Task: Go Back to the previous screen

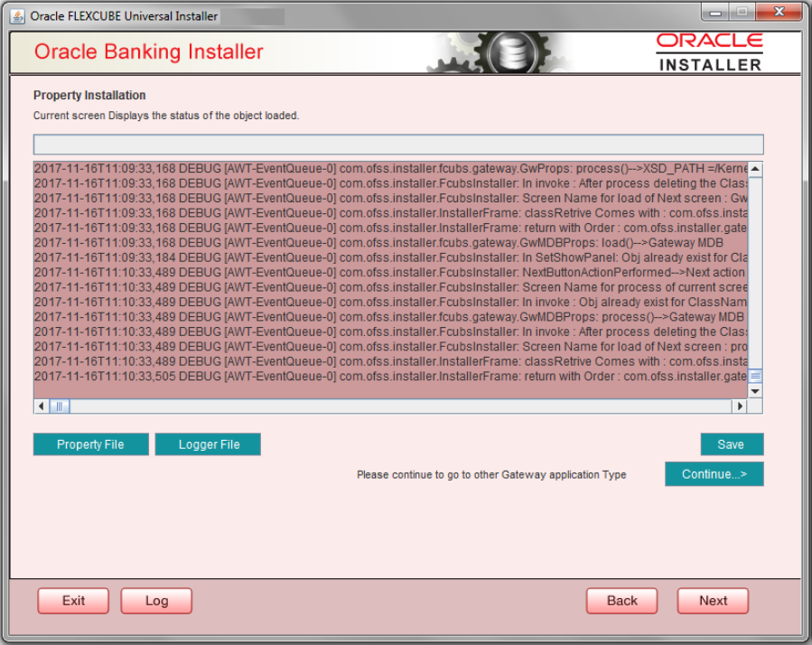Action: pos(621,600)
